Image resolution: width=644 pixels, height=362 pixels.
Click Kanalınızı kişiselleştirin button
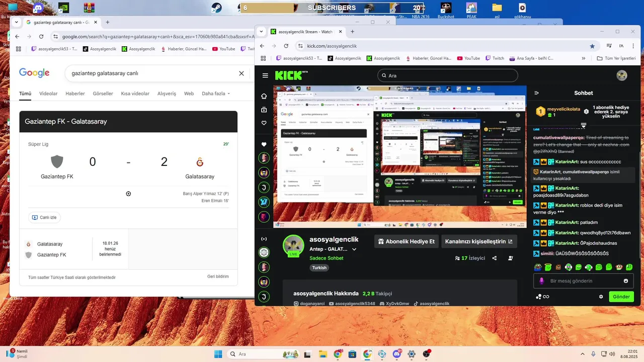(479, 241)
